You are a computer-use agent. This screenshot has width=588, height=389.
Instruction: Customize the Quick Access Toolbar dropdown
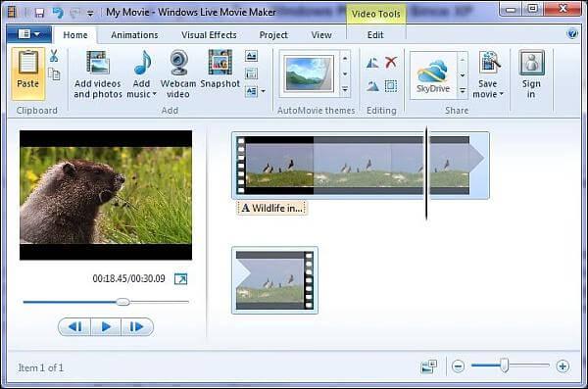click(x=90, y=14)
